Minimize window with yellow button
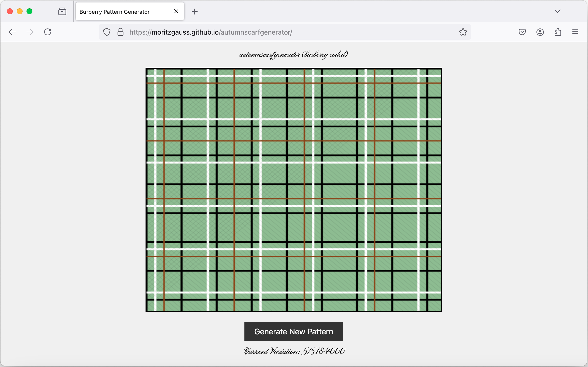Screen dimensions: 588x367 tap(20, 12)
